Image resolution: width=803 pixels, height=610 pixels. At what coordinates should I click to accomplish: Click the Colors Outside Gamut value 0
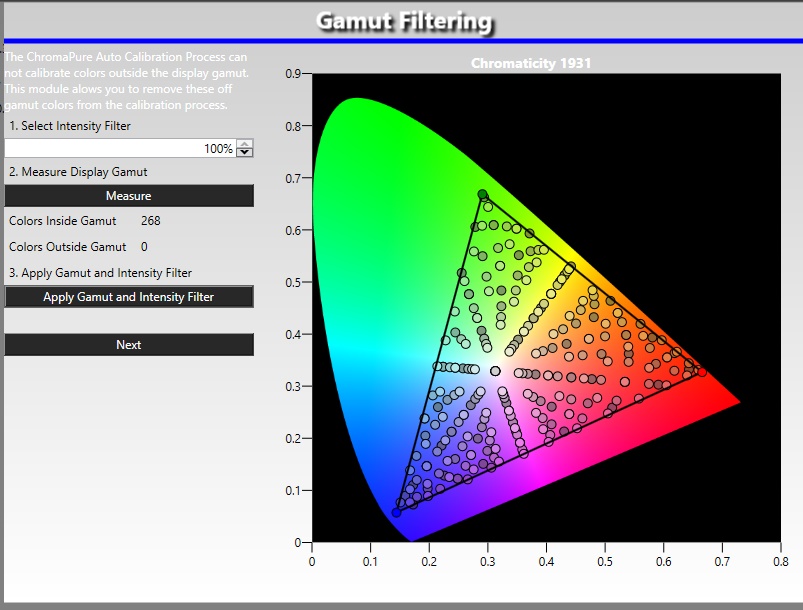144,247
